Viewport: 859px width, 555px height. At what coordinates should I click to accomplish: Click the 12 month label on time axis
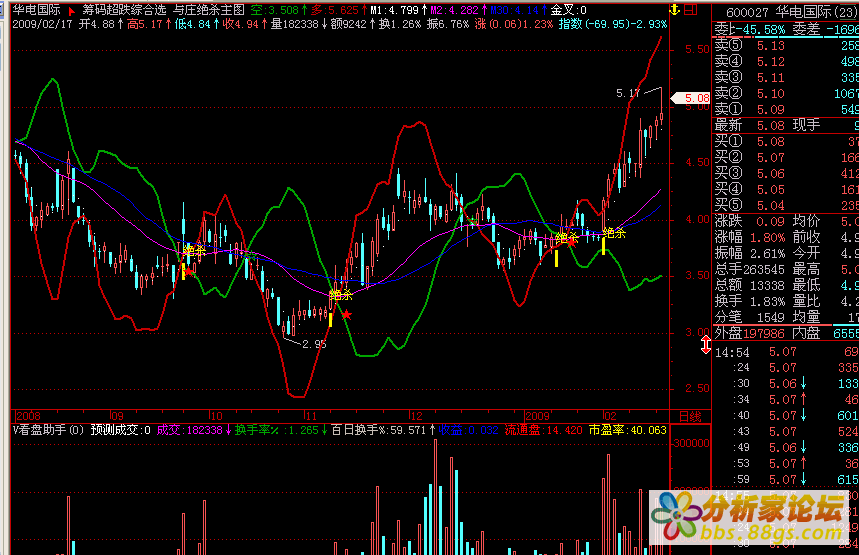pyautogui.click(x=416, y=416)
